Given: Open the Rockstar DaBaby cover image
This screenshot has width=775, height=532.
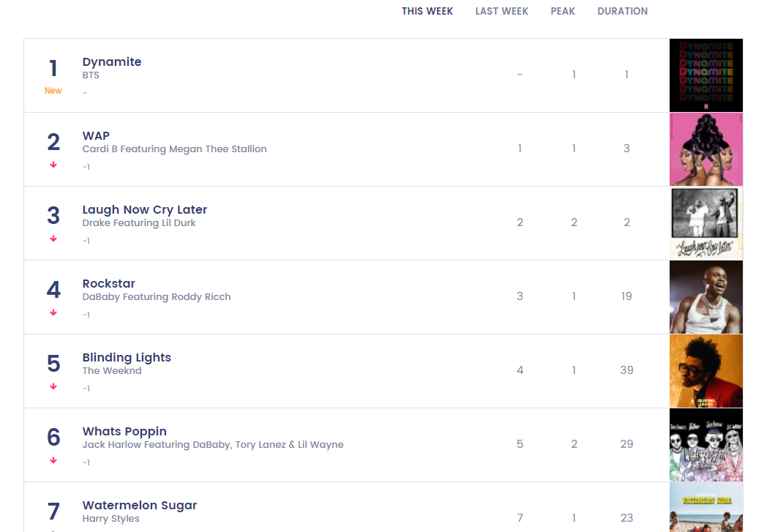Looking at the screenshot, I should [705, 297].
